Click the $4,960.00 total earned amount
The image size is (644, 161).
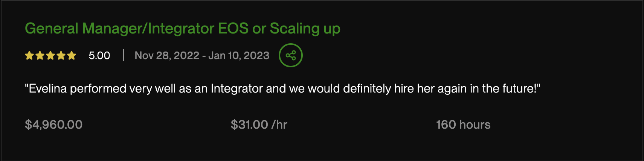click(53, 125)
